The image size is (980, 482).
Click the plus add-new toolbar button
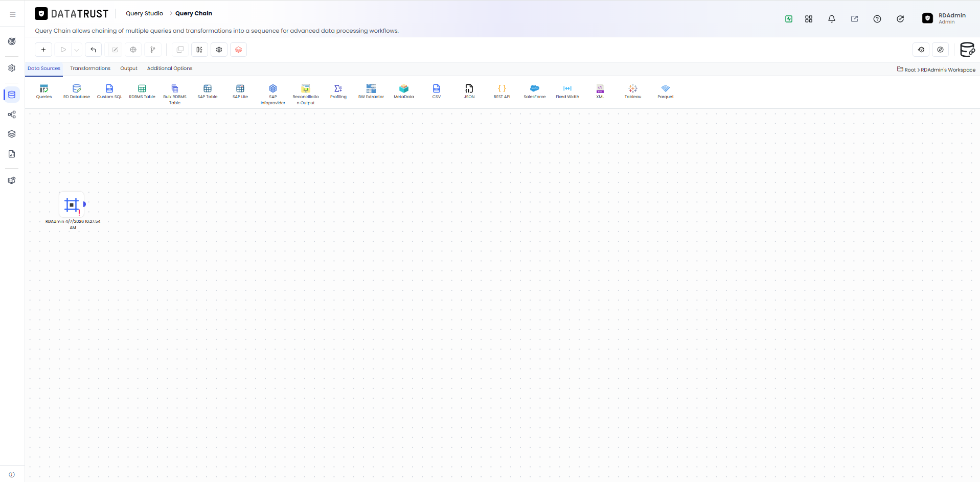pos(43,50)
